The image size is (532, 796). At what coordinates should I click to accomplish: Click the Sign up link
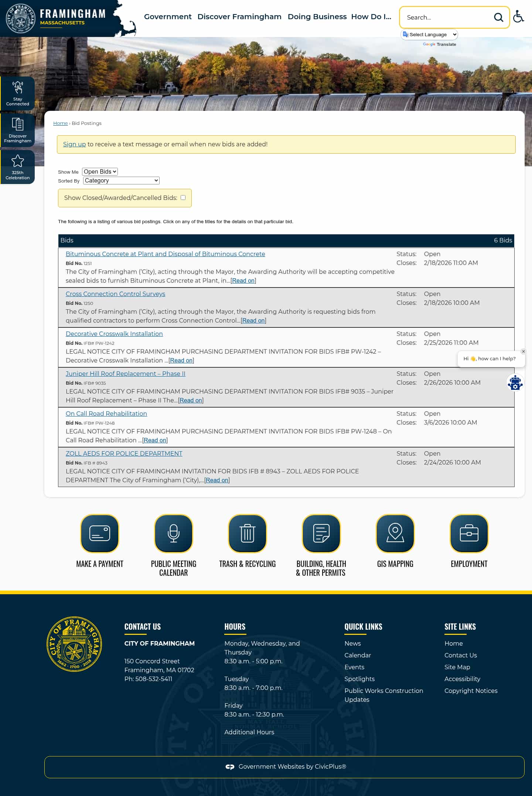click(74, 144)
